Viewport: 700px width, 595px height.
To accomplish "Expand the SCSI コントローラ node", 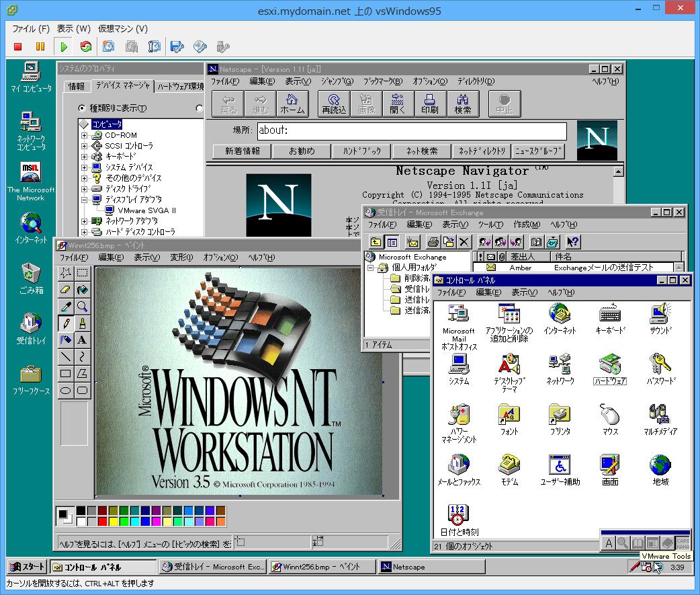I will (x=84, y=146).
